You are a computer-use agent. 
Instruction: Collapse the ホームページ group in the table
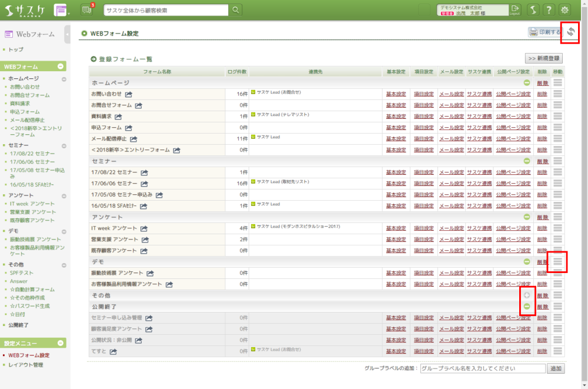coord(527,83)
